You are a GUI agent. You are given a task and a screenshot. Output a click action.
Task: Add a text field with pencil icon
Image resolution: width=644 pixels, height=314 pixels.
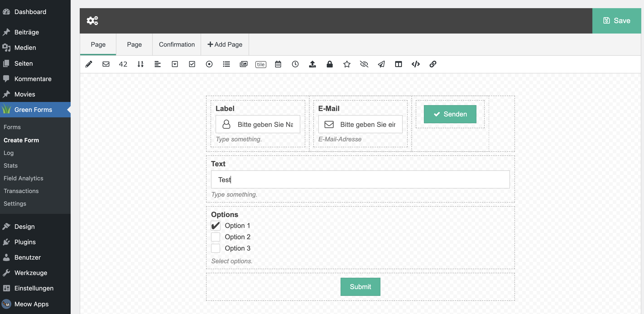[x=89, y=64]
